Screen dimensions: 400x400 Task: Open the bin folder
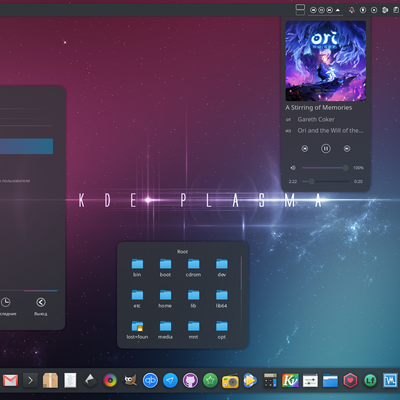coord(137,268)
